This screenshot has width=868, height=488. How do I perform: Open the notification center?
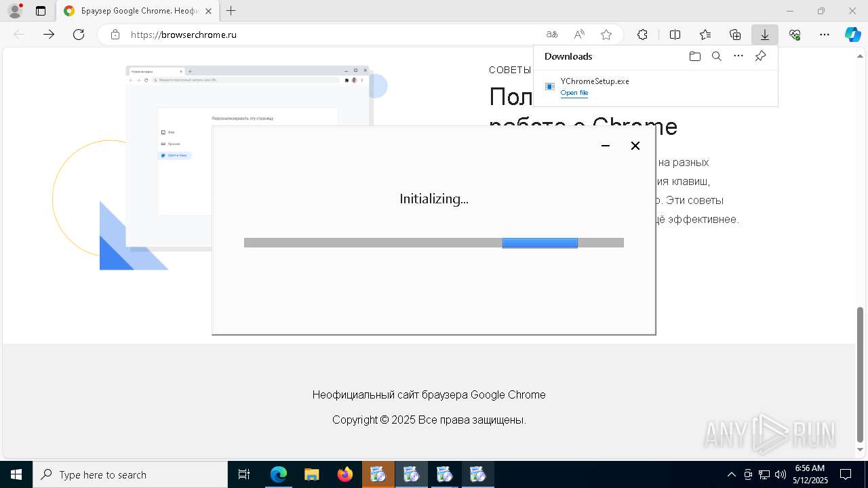(846, 474)
